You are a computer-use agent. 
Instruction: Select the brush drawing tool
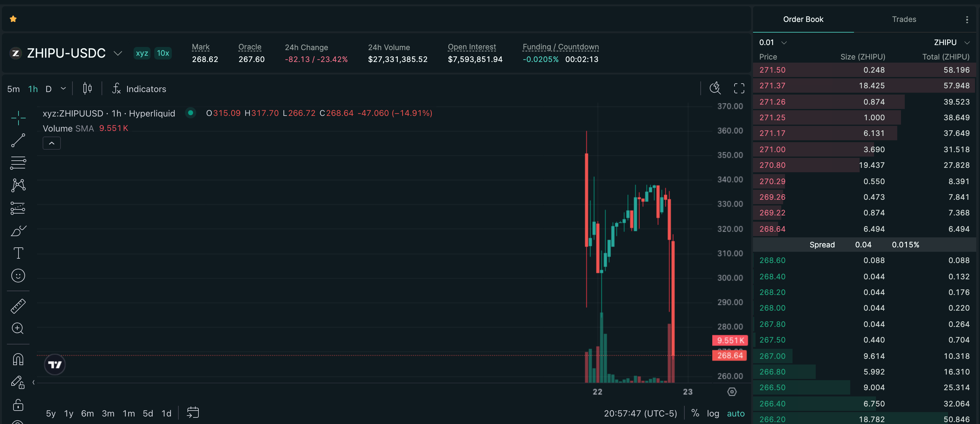coord(18,230)
